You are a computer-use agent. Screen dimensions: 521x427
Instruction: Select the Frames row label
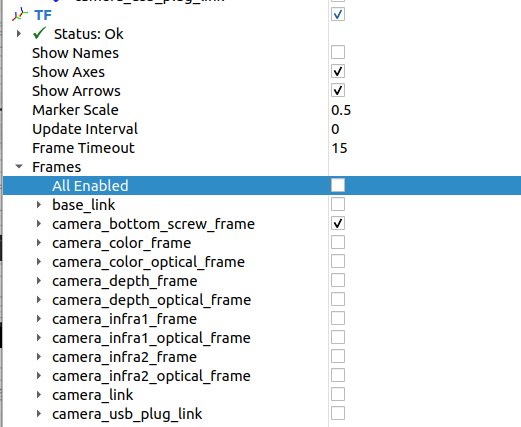point(57,167)
